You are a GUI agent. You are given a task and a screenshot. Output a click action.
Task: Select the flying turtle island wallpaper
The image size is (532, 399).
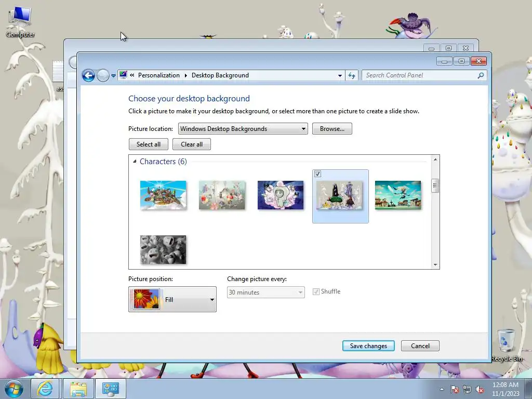tap(163, 195)
